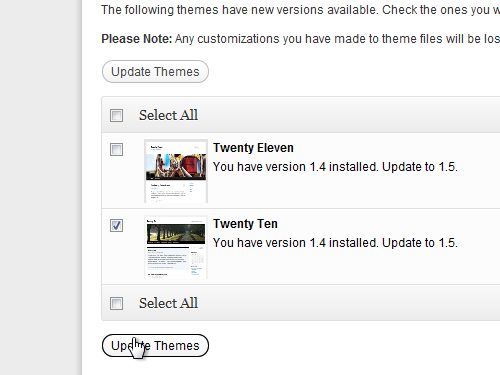Uncheck the Twenty Ten theme checkbox
The width and height of the screenshot is (500, 375).
click(116, 225)
